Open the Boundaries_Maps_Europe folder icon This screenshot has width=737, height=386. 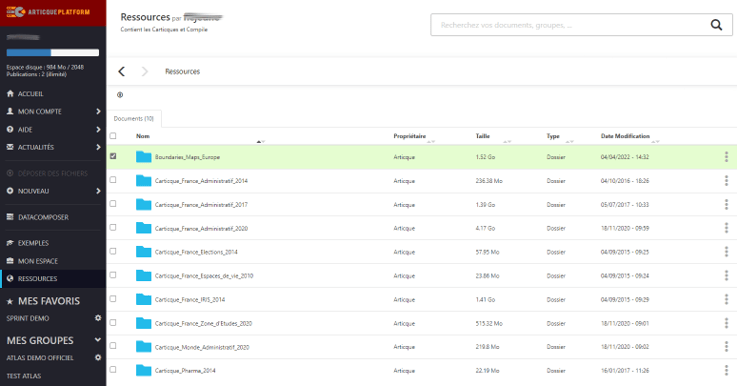(x=143, y=157)
